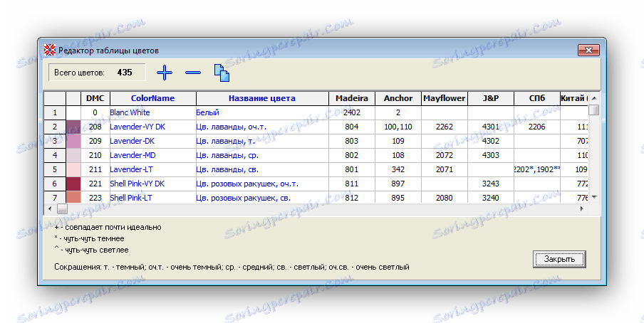Image resolution: width=644 pixels, height=323 pixels.
Task: Click the red embroidery app icon in title bar
Action: (x=50, y=50)
